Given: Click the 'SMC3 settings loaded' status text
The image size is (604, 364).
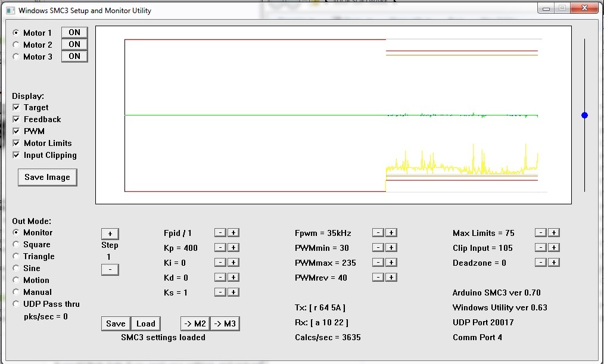Looking at the screenshot, I should 163,337.
